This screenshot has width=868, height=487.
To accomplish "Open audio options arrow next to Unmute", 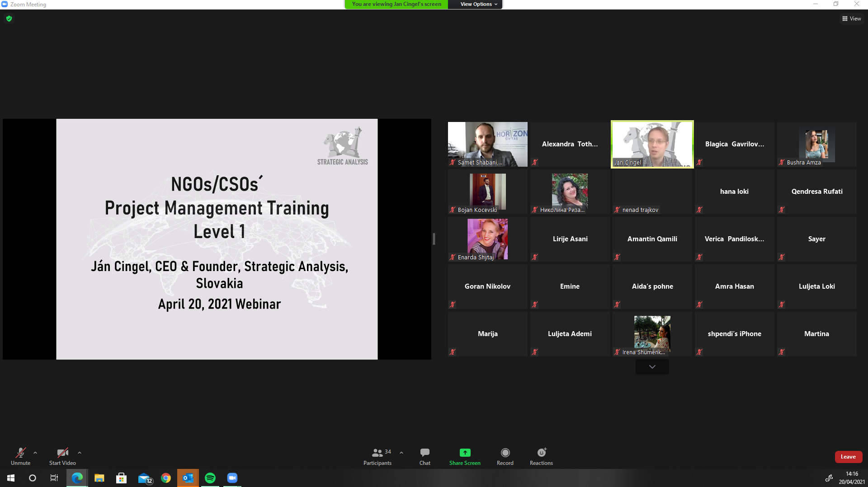I will 35,453.
